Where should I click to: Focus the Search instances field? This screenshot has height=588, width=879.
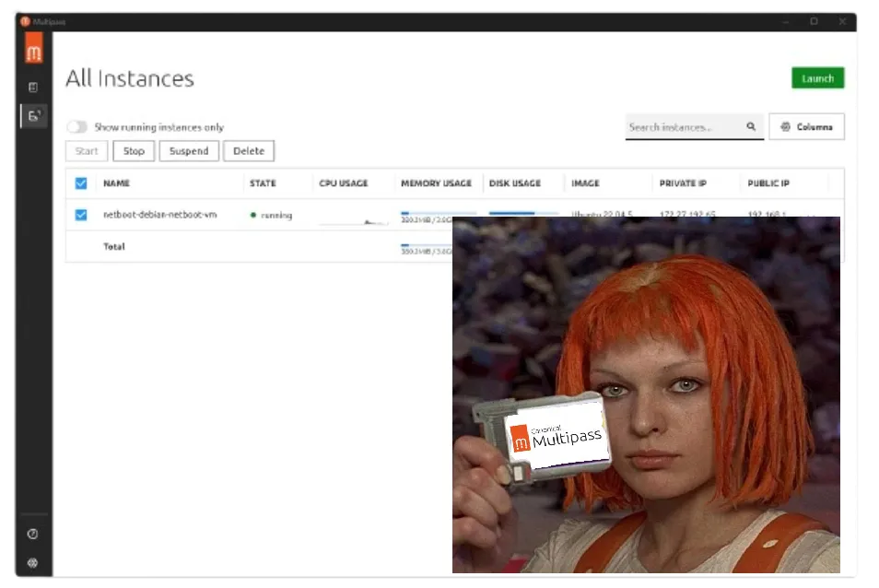tap(684, 127)
